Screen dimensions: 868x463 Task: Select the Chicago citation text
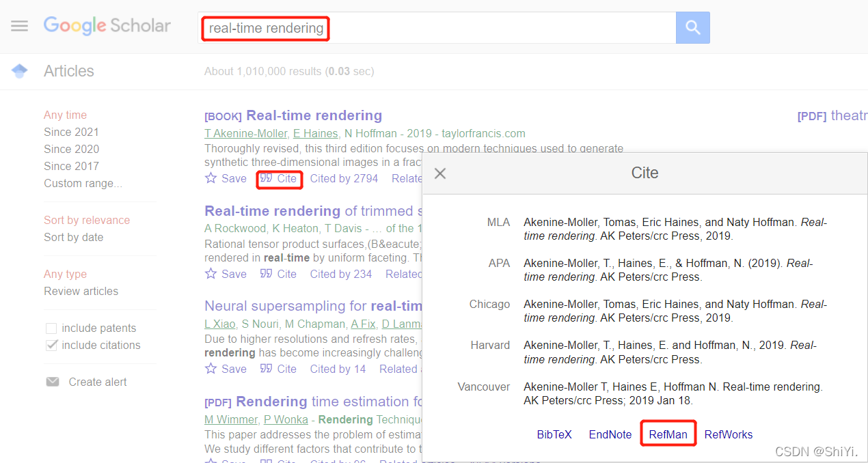675,311
